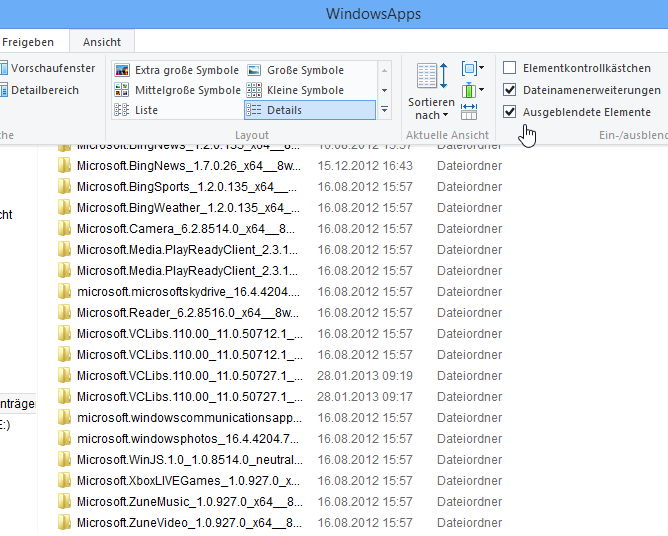Click folder icon of microsoft.windowsphotos row
Image resolution: width=668 pixels, height=536 pixels.
point(64,439)
